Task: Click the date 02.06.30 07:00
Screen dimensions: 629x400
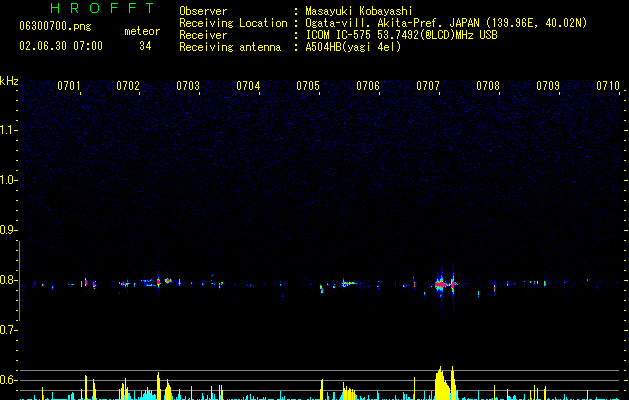Action: coord(61,46)
